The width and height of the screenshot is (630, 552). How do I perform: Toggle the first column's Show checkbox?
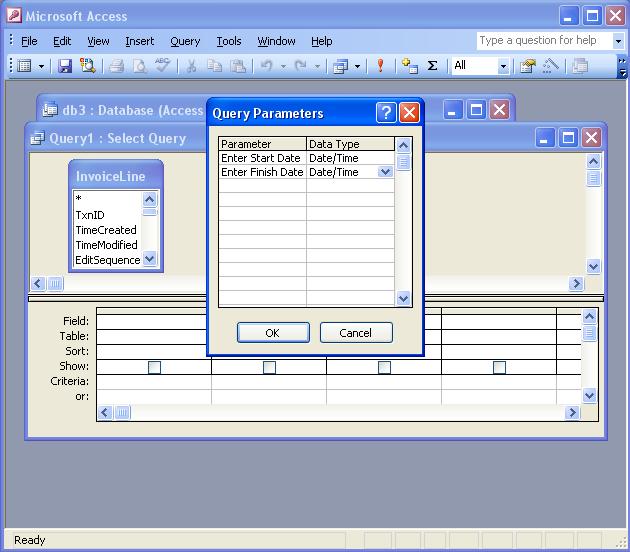(x=154, y=367)
